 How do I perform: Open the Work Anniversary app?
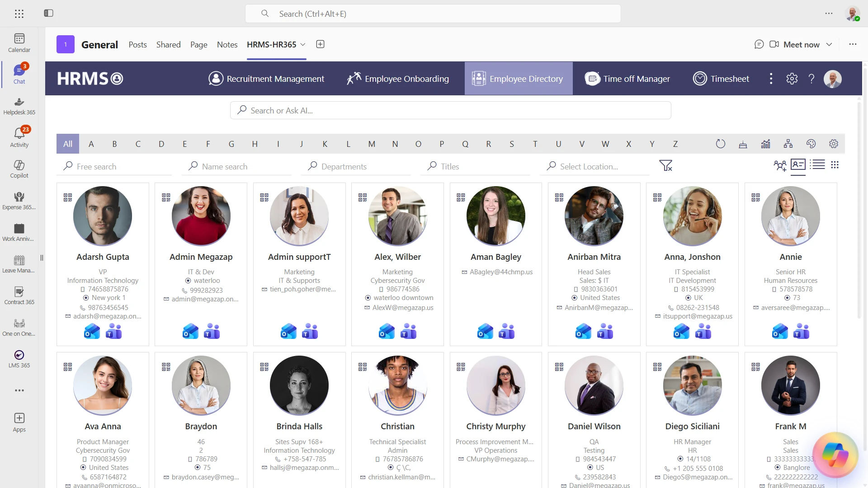pos(19,232)
